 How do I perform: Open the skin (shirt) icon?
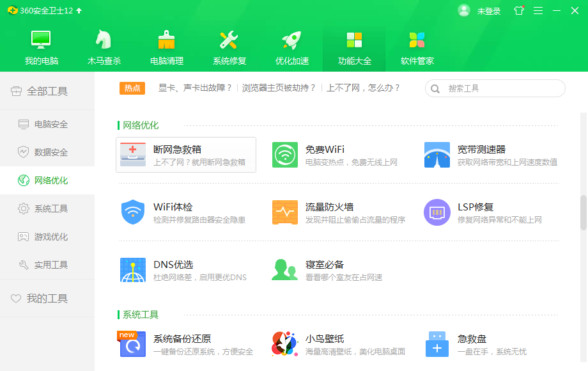[519, 10]
